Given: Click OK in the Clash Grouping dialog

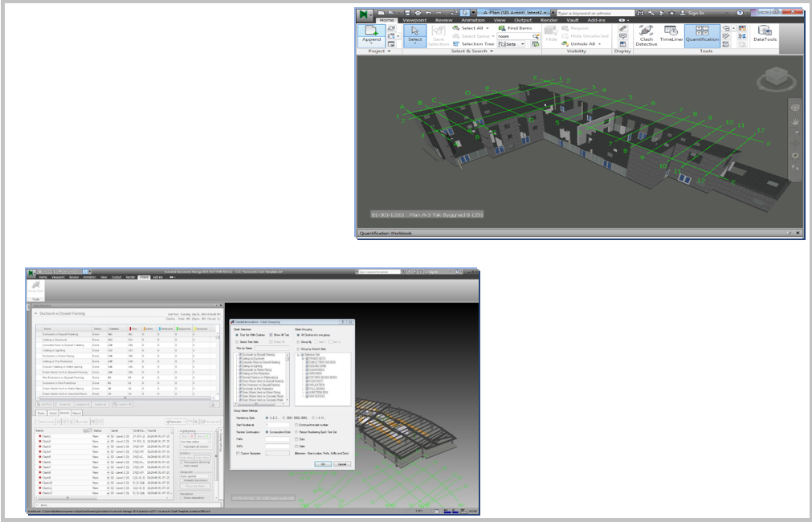Looking at the screenshot, I should [323, 464].
